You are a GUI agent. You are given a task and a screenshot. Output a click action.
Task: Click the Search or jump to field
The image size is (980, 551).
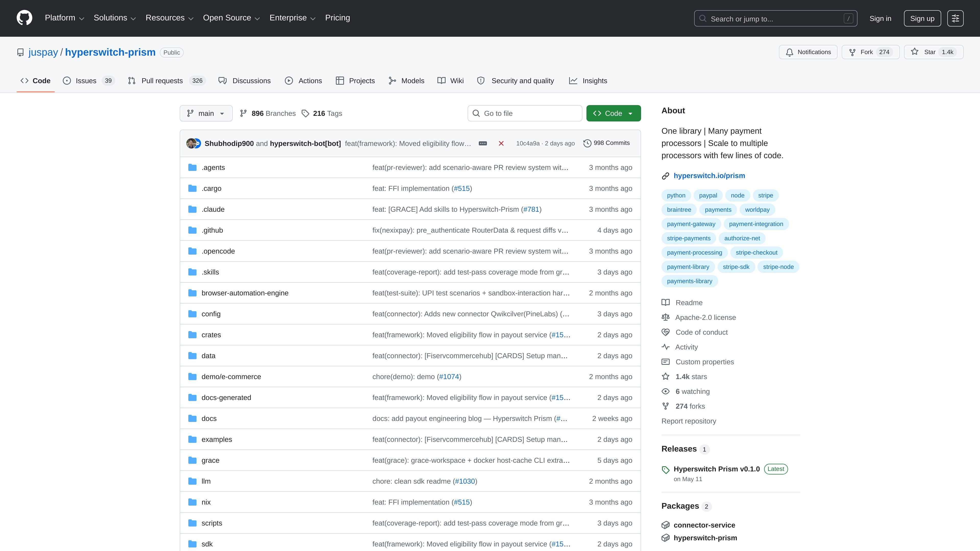coord(775,18)
